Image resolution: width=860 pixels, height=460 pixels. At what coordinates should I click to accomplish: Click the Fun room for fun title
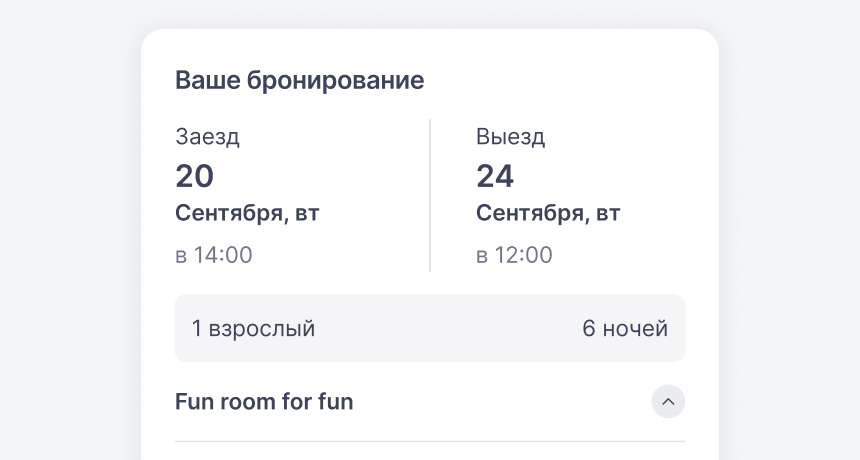(x=264, y=401)
